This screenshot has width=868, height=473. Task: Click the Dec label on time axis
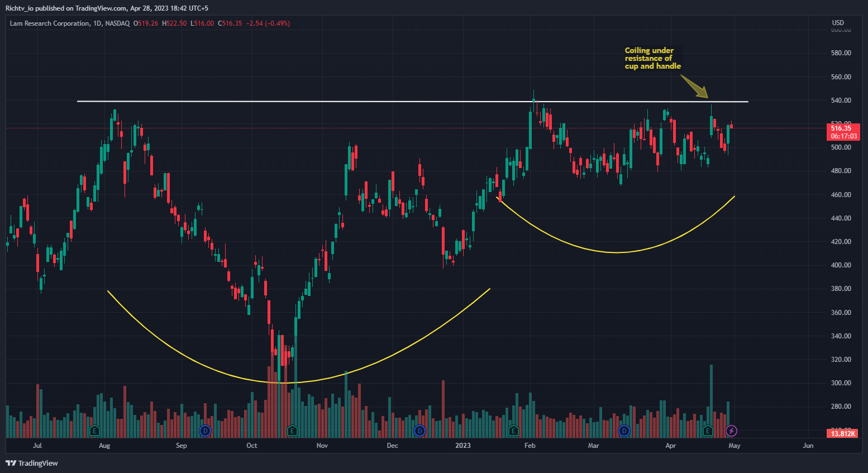pos(393,446)
